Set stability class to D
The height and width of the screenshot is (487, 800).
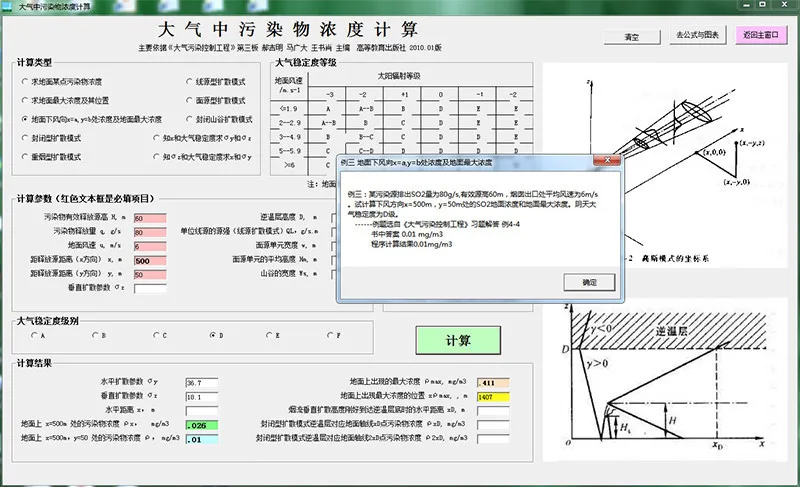(217, 336)
